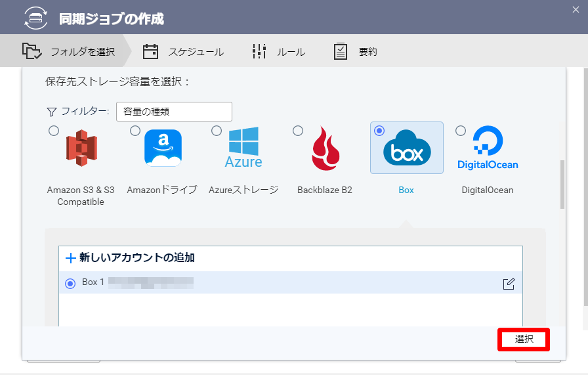This screenshot has width=588, height=375.
Task: Click the 選択 button
Action: pyautogui.click(x=524, y=340)
